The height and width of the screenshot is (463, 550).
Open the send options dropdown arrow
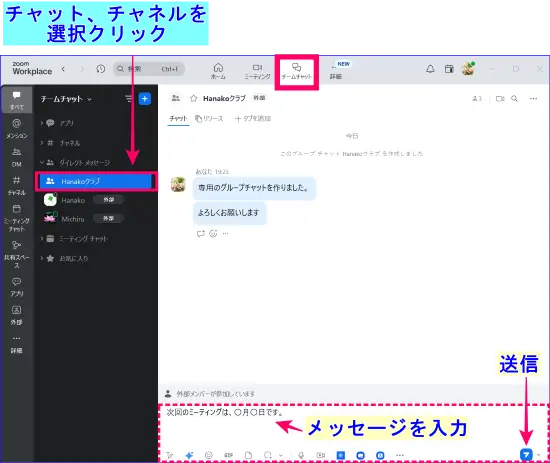pos(539,455)
